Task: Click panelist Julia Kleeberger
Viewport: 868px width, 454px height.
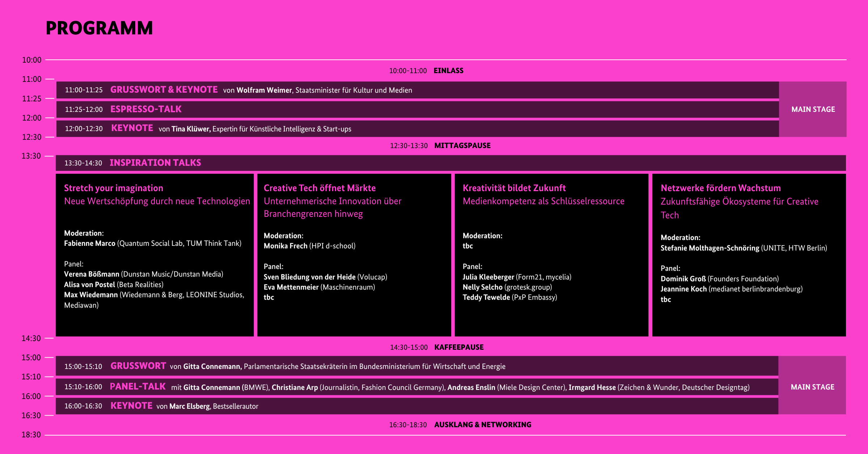Action: 488,277
